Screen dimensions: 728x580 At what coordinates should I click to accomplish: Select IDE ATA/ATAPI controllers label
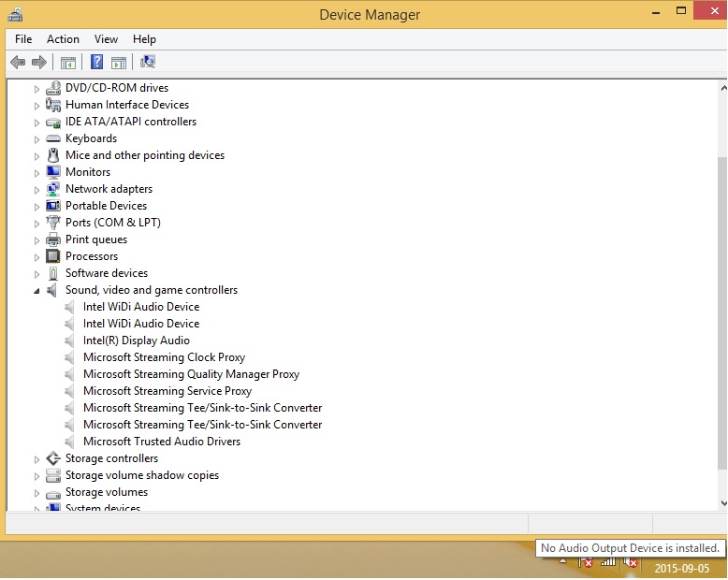pos(131,122)
